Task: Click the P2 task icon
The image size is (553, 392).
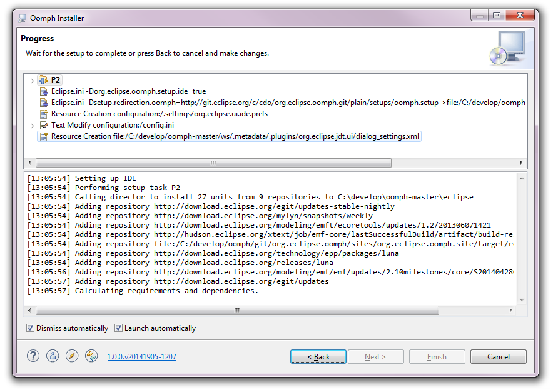Action: tap(43, 80)
